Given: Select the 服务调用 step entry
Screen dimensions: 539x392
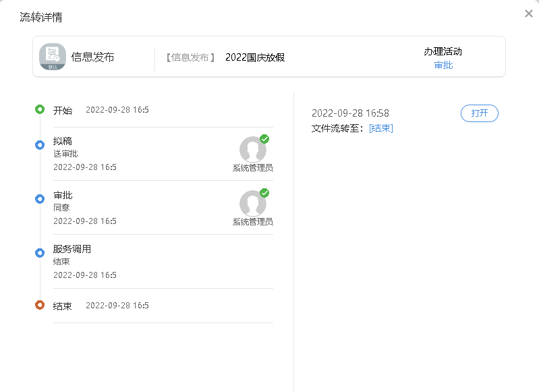Looking at the screenshot, I should pos(72,249).
